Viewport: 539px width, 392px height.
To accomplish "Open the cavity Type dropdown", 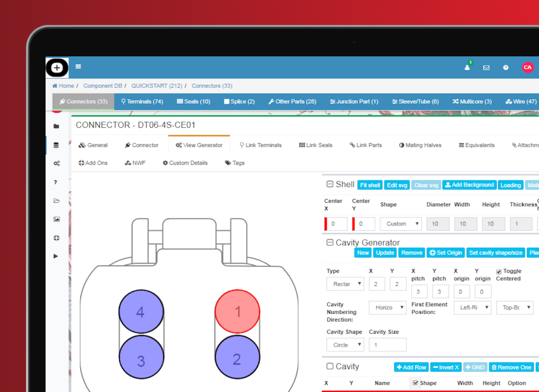I will [x=345, y=284].
